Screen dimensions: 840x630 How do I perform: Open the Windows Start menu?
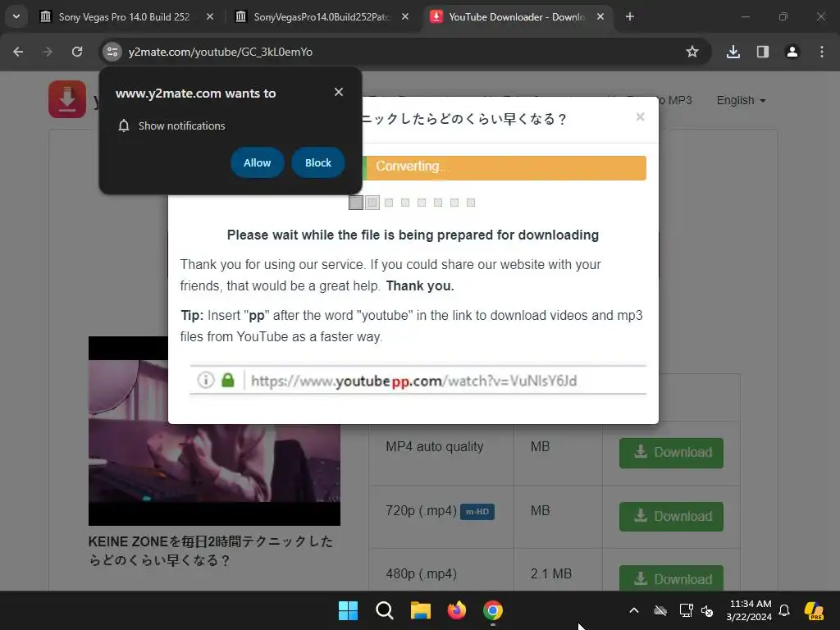pyautogui.click(x=348, y=610)
